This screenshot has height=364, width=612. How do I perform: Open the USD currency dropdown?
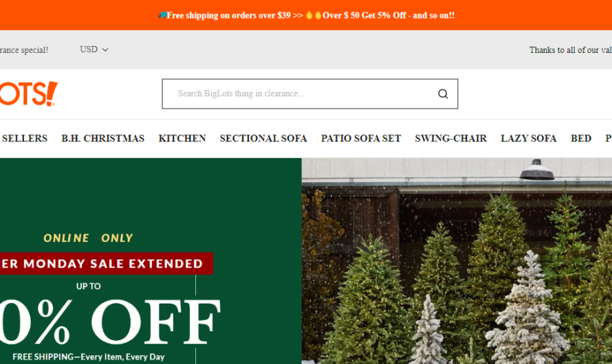pyautogui.click(x=94, y=49)
